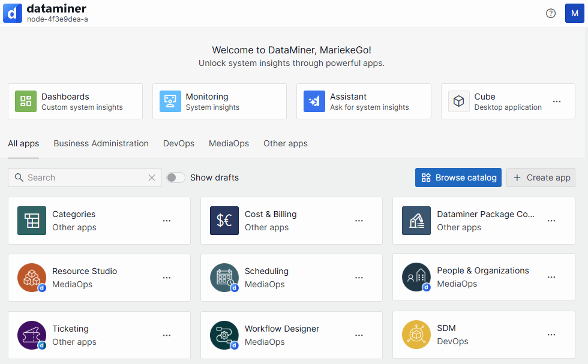Click the Browse catalog button
Viewport: 588px width, 364px height.
[x=458, y=178]
